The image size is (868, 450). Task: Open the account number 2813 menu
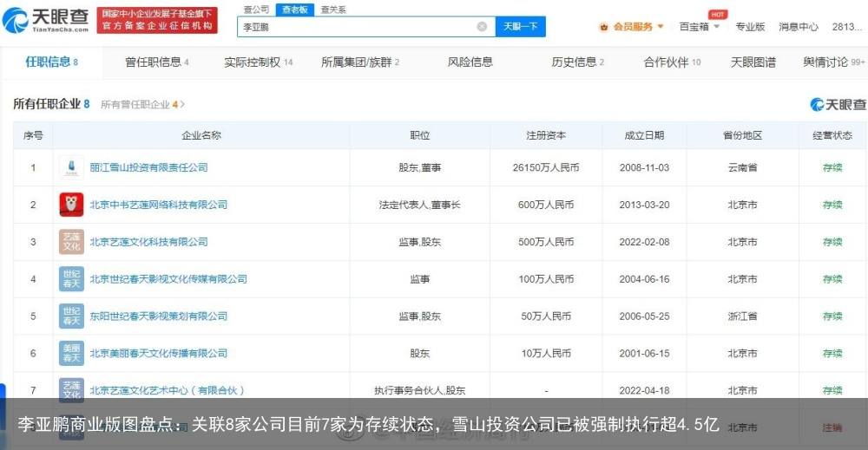(x=847, y=27)
